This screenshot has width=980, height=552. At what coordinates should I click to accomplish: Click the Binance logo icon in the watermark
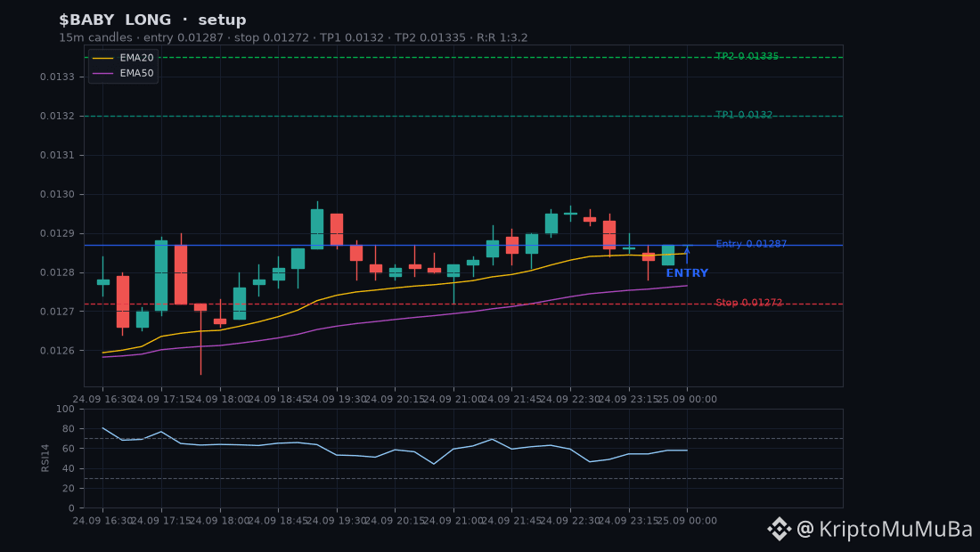pos(780,529)
